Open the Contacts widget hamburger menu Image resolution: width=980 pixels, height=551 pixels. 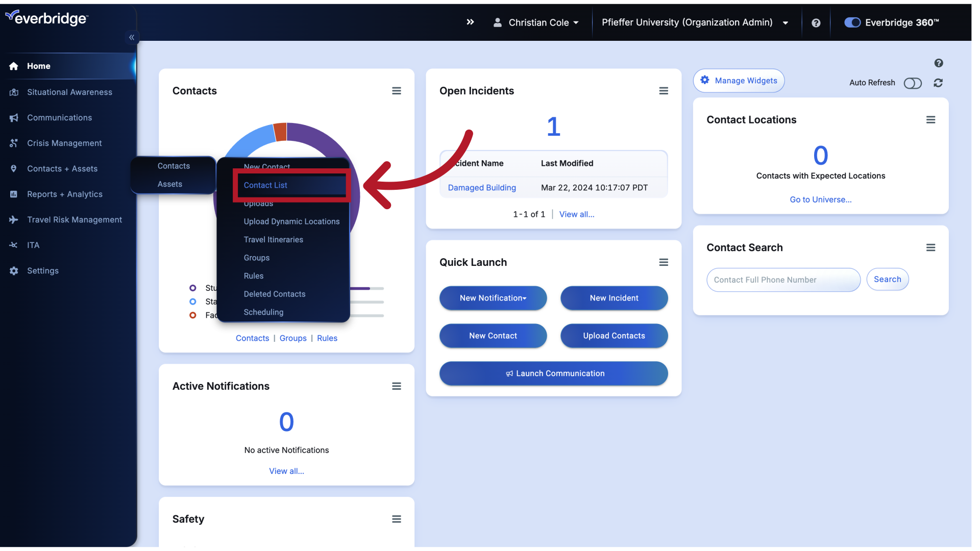click(x=397, y=91)
